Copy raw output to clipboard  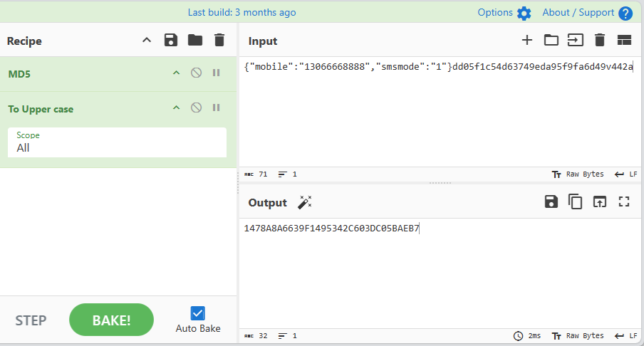click(575, 202)
